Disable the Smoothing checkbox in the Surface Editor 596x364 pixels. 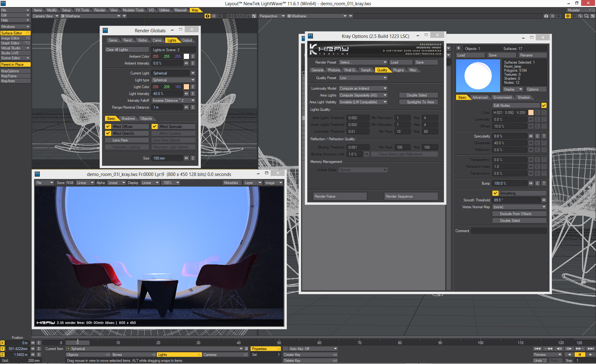click(x=495, y=193)
